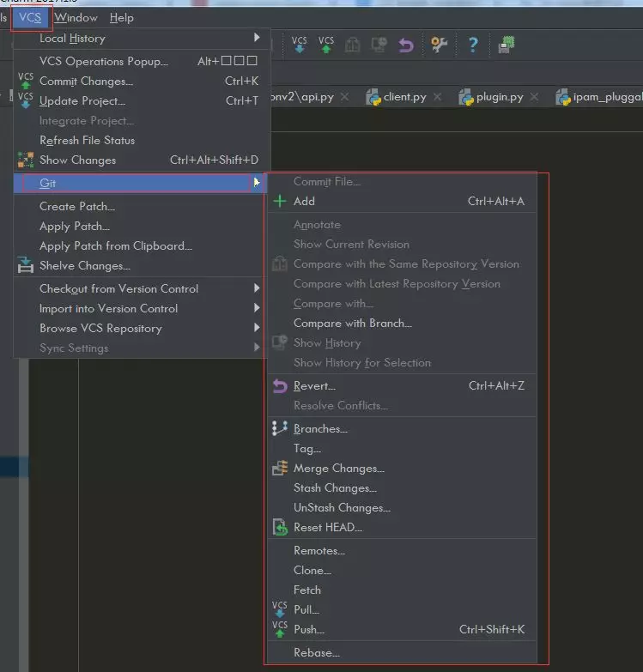Open the Window menu
The width and height of the screenshot is (643, 672).
(76, 17)
